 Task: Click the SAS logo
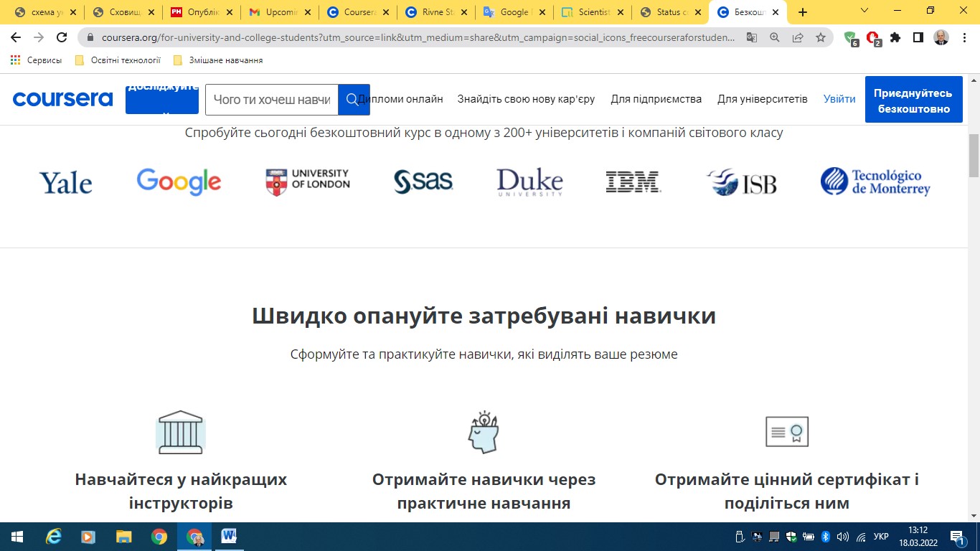[423, 182]
